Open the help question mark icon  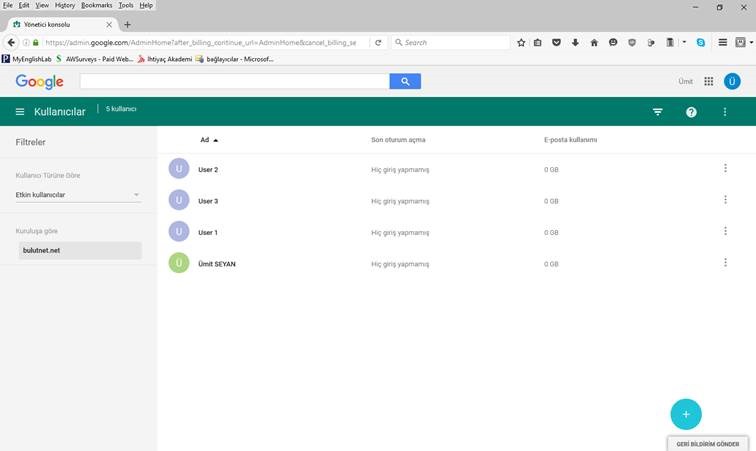[691, 112]
